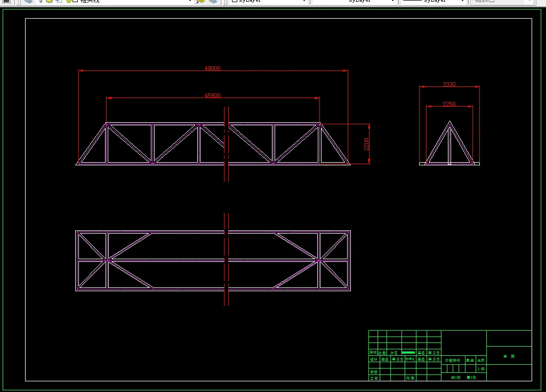The width and height of the screenshot is (546, 392).
Task: Click the 审核 cell in the title block
Action: coord(374,372)
